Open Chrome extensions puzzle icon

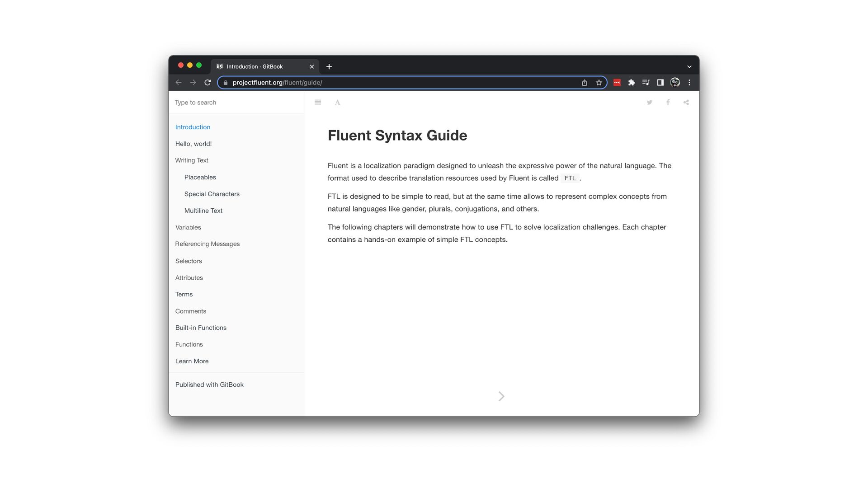(x=632, y=83)
